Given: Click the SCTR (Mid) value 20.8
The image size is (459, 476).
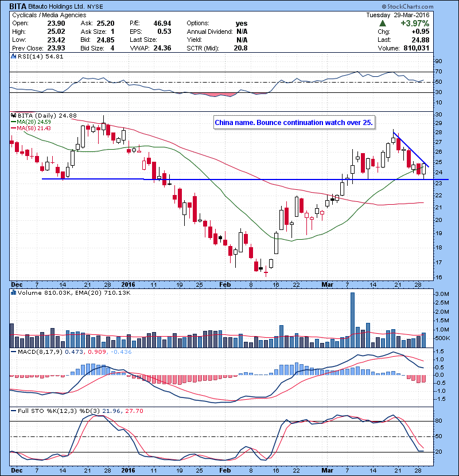Looking at the screenshot, I should tap(240, 48).
